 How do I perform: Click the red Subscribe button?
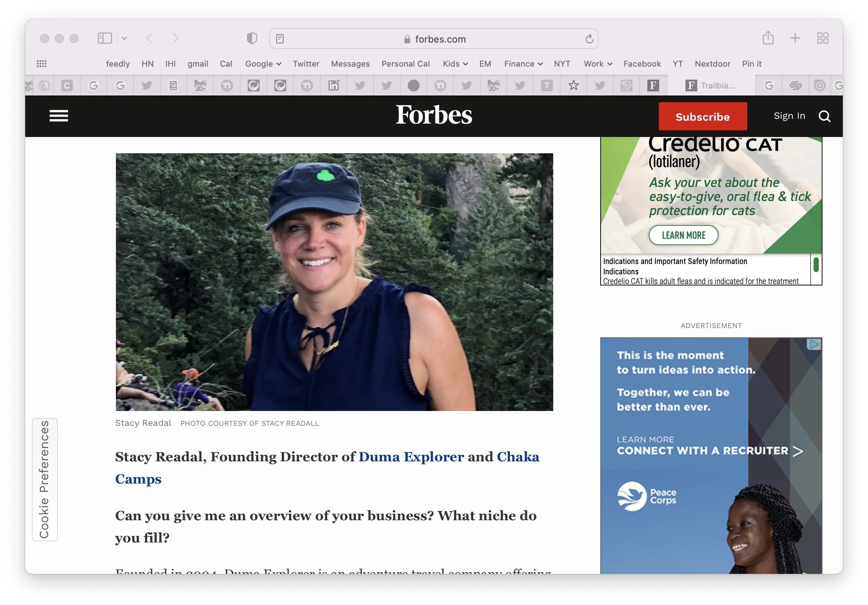pos(702,117)
